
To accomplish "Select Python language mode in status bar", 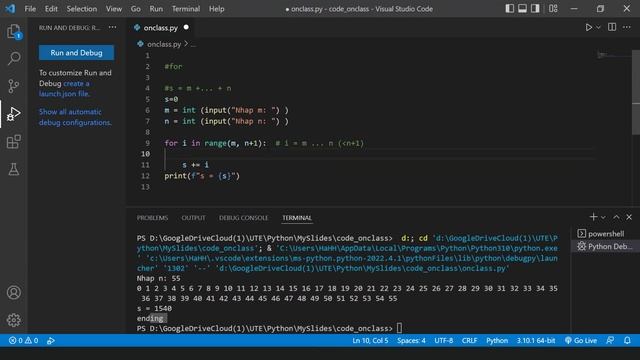I will click(497, 340).
